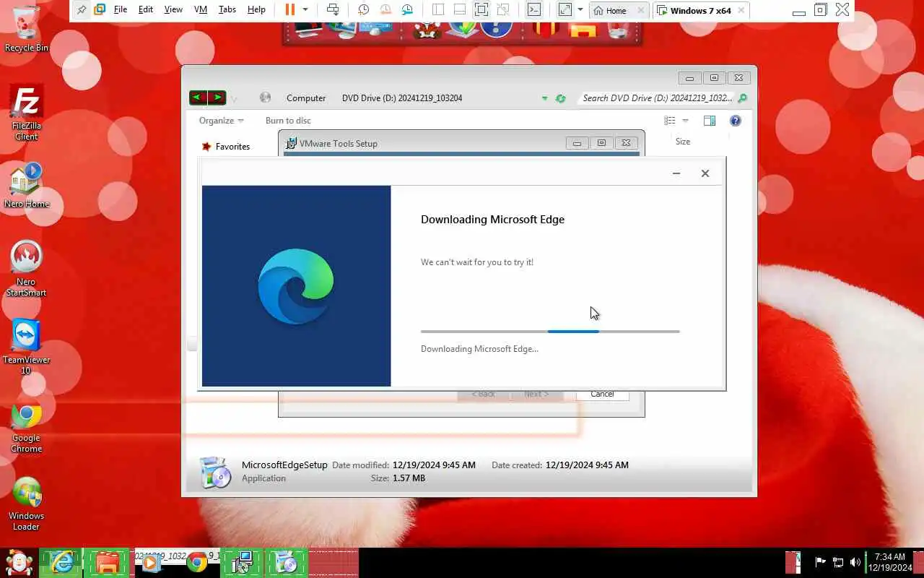Select Favorites in navigation pane
This screenshot has height=578, width=924.
tap(232, 147)
